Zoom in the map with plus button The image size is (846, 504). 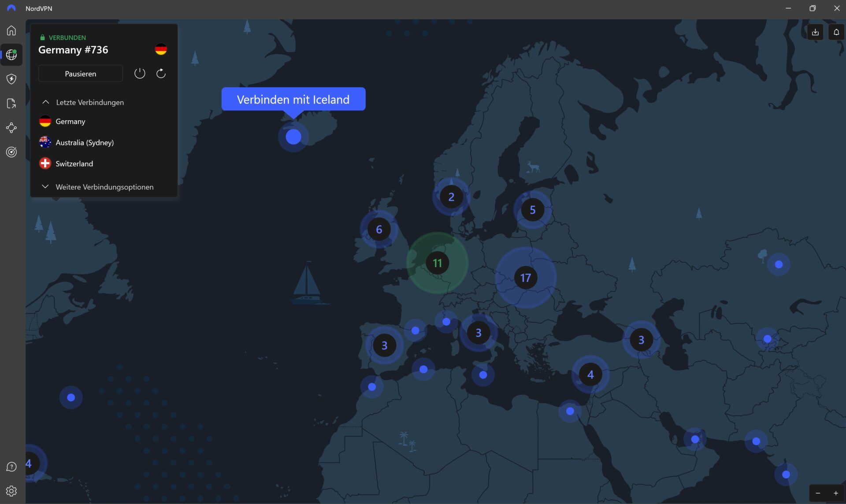(835, 493)
